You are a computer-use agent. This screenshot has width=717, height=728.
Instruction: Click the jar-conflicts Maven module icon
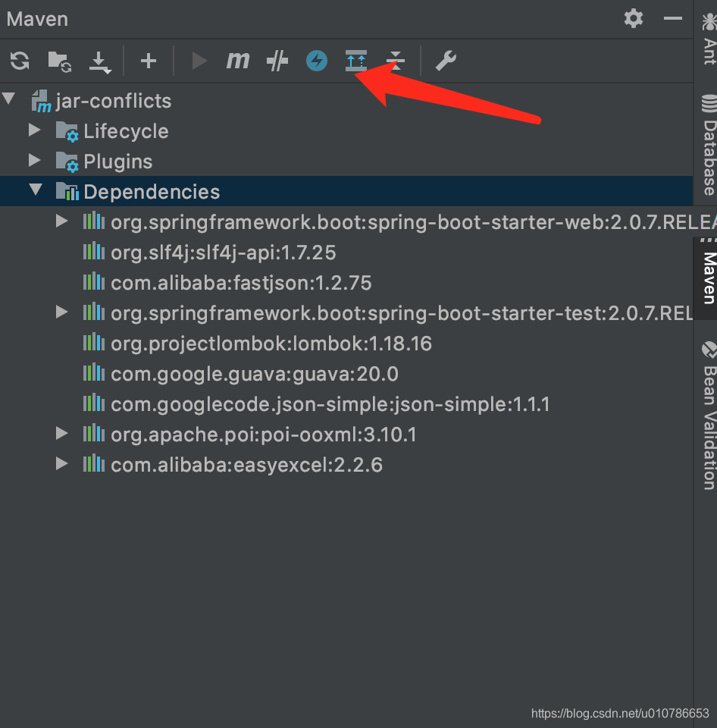pyautogui.click(x=41, y=101)
